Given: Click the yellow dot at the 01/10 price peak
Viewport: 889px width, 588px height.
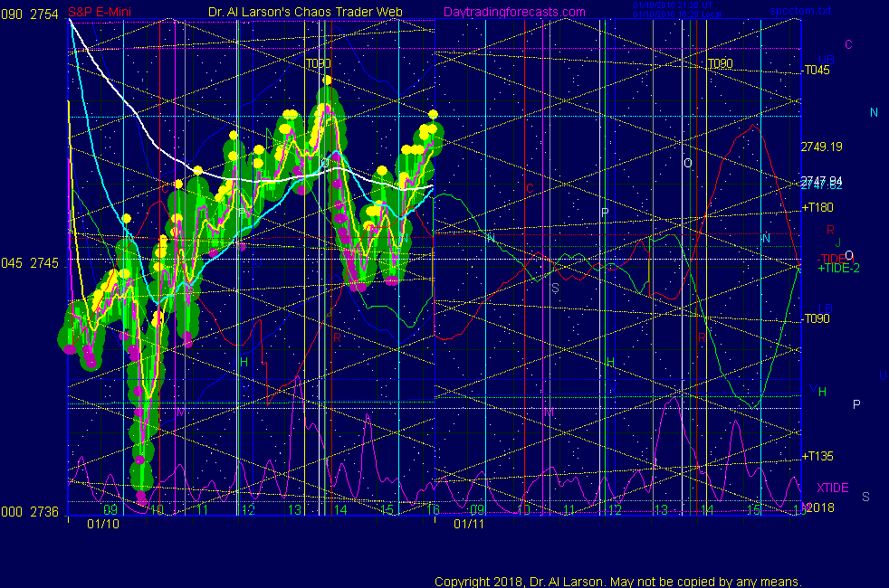Looking at the screenshot, I should 327,81.
